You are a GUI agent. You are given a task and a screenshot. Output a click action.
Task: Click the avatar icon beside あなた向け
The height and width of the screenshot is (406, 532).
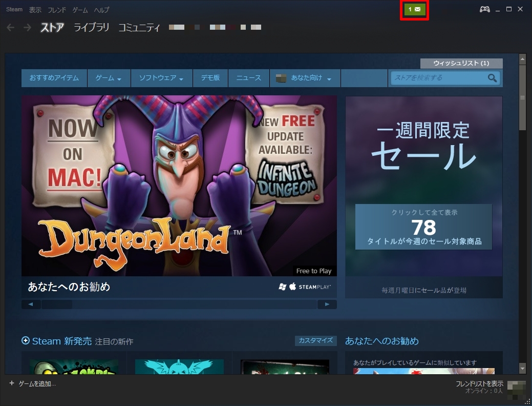pos(281,78)
